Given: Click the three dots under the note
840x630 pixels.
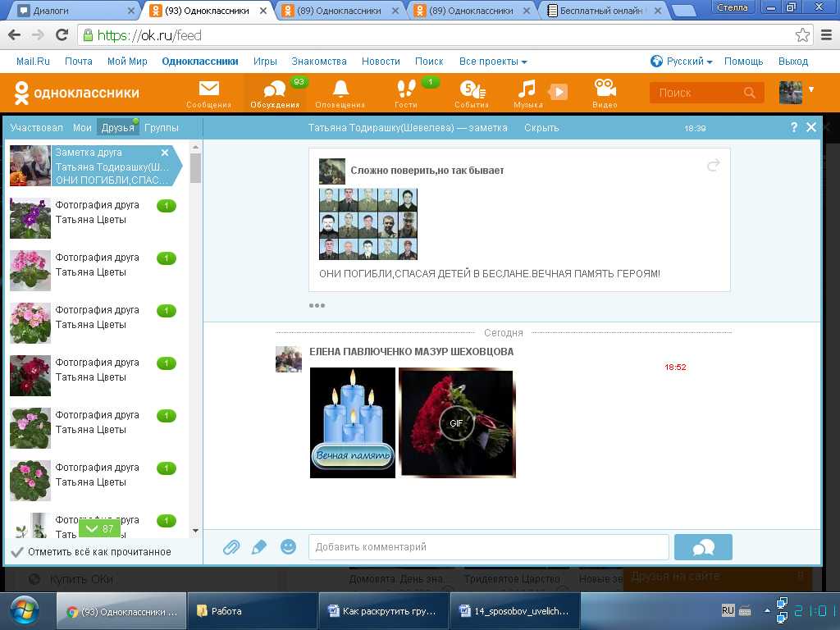Looking at the screenshot, I should [x=317, y=305].
